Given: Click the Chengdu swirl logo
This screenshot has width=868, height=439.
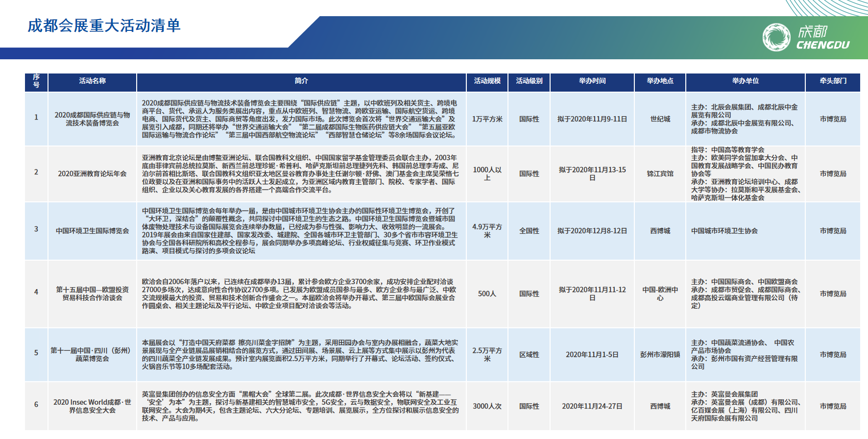Looking at the screenshot, I should (776, 37).
